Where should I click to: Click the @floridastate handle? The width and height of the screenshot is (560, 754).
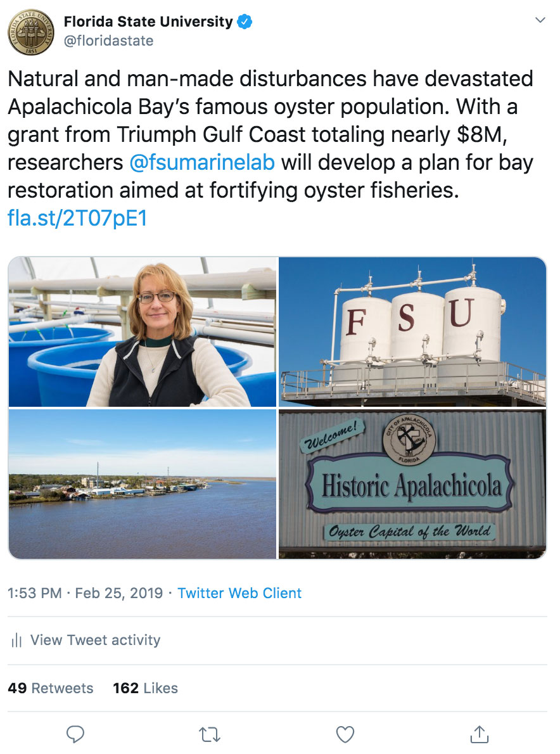click(108, 41)
